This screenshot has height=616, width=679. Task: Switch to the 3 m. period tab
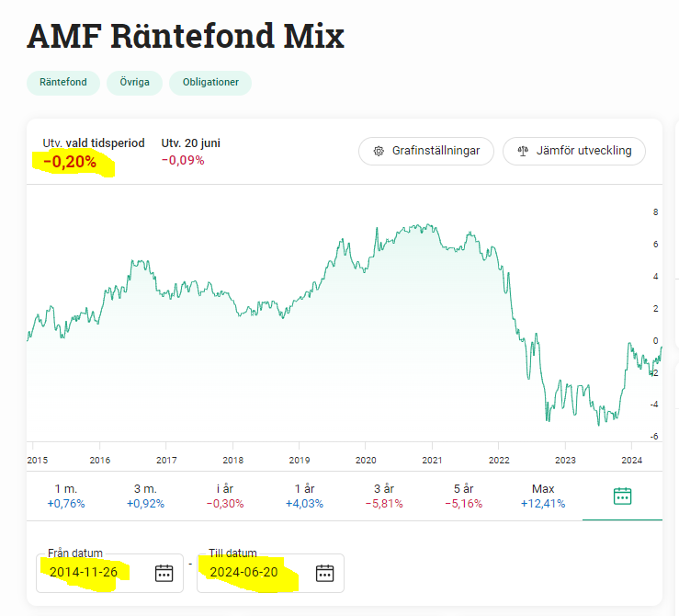pyautogui.click(x=146, y=496)
